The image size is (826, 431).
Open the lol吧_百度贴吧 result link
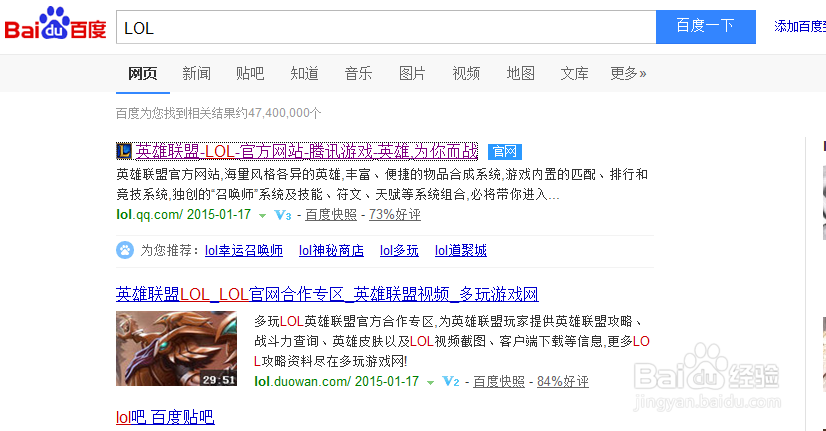[165, 417]
